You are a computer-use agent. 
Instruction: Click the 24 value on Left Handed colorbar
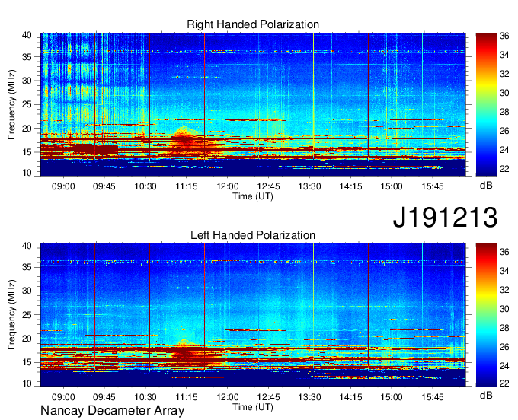(x=504, y=366)
